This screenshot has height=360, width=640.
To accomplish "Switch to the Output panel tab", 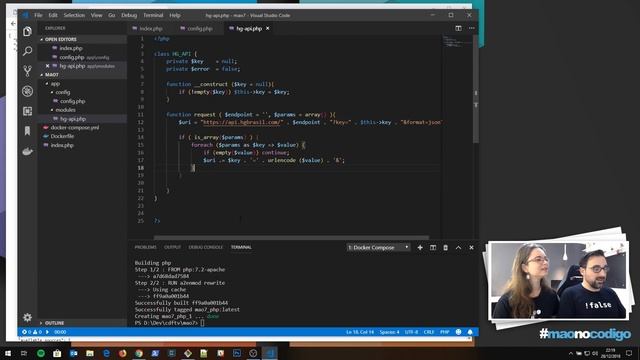I will (172, 247).
